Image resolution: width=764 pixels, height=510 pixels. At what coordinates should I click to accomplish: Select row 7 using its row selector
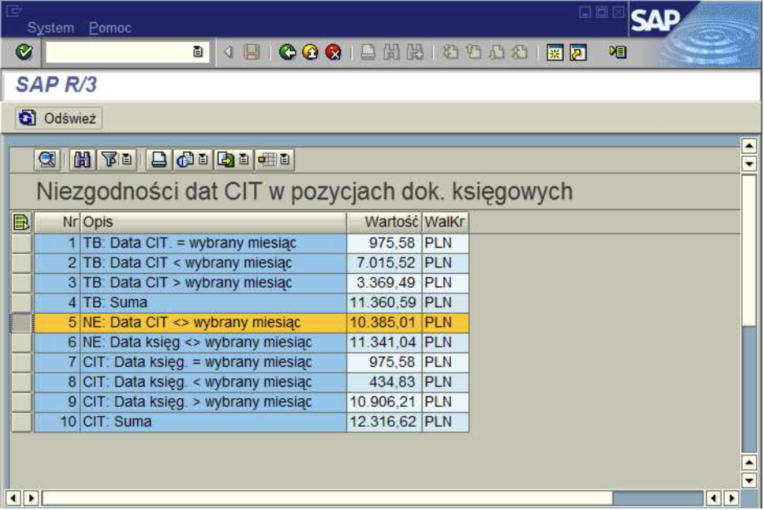pyautogui.click(x=21, y=362)
